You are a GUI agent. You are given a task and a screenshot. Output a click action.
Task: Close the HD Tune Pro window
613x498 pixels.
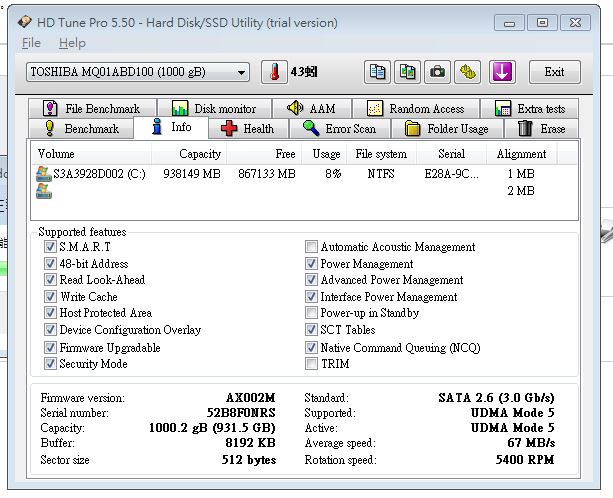pyautogui.click(x=575, y=23)
